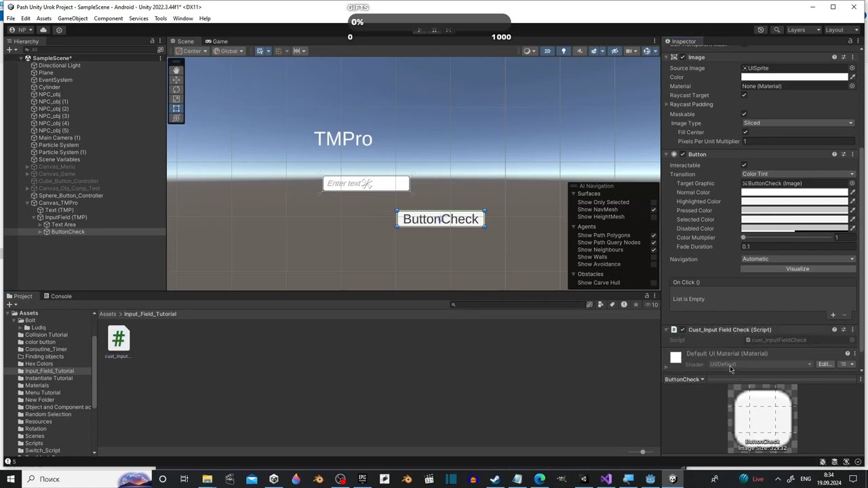Select the Move tool in scene toolbar
The height and width of the screenshot is (488, 868).
point(176,80)
